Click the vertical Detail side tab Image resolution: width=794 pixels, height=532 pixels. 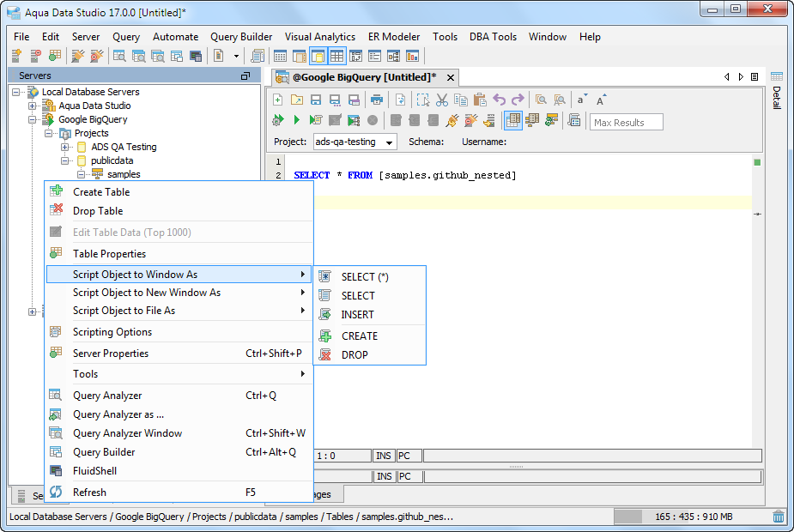click(x=776, y=98)
